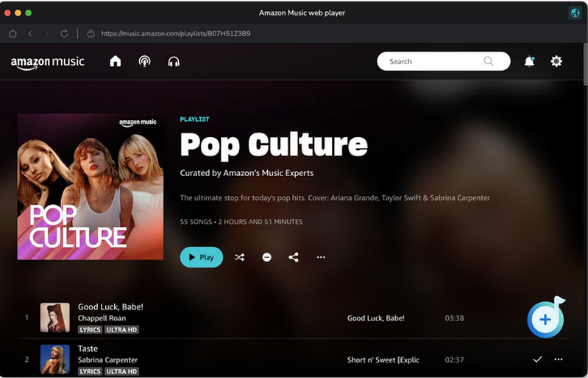Click Good Luck, Babe! album thumbnail
This screenshot has width=588, height=378.
coord(55,318)
